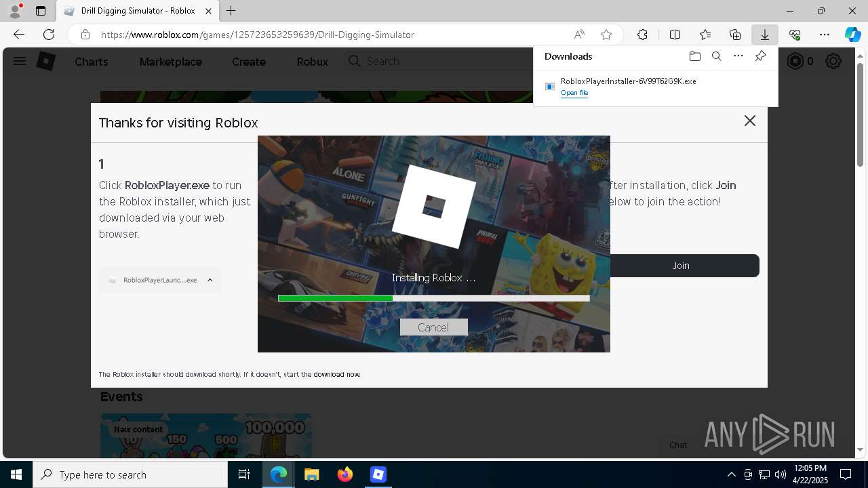Click the Downloads toolbar icon
The width and height of the screenshot is (868, 488).
(x=764, y=35)
